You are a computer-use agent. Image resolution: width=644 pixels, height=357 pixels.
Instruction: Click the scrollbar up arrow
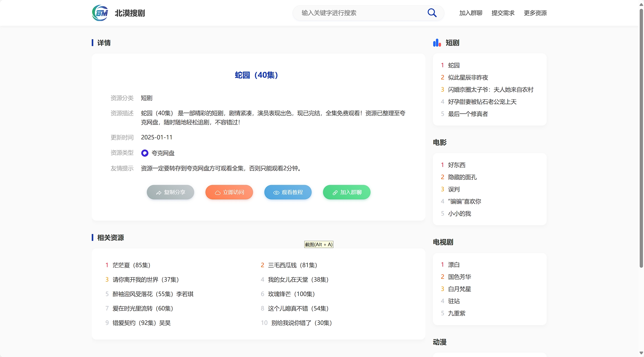click(641, 5)
